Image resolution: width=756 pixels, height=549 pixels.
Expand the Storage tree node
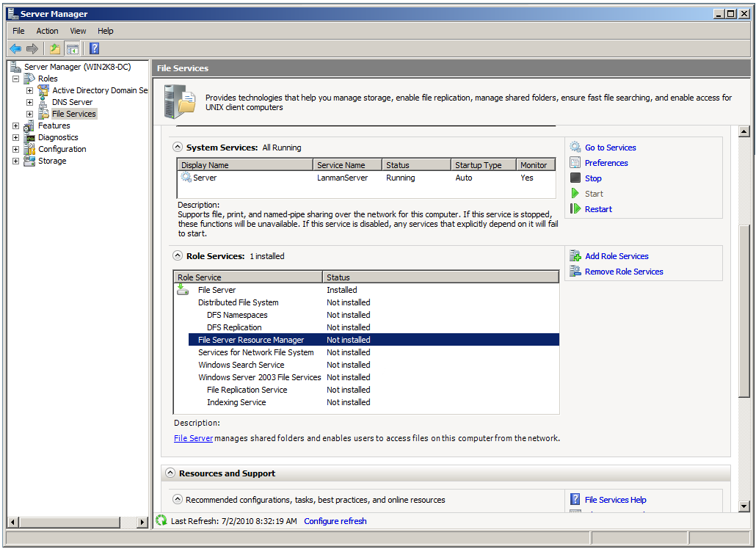[x=16, y=161]
